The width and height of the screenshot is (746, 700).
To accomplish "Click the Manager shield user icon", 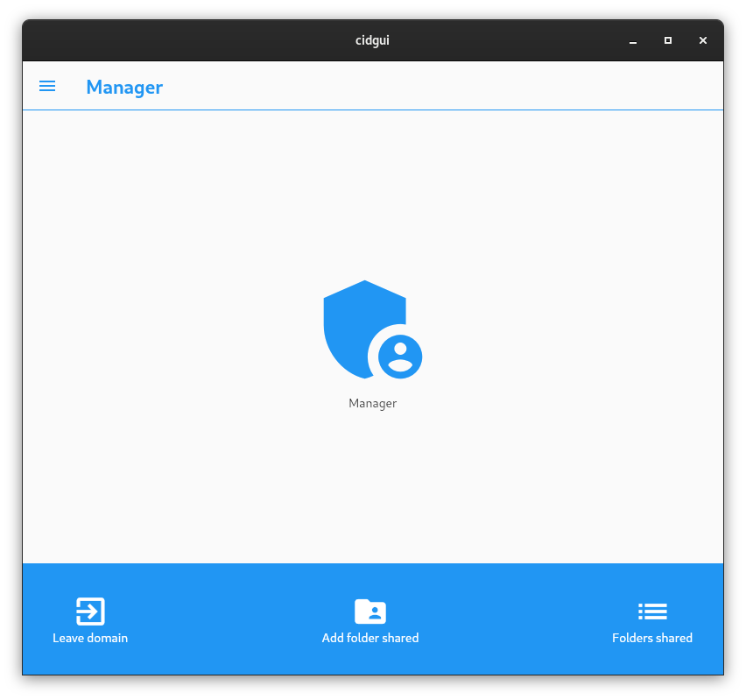I will coord(372,329).
